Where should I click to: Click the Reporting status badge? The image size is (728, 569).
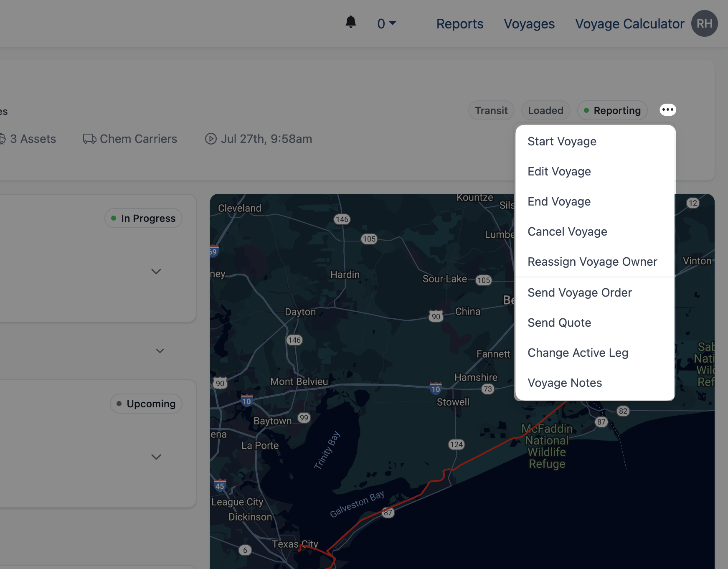pos(612,111)
